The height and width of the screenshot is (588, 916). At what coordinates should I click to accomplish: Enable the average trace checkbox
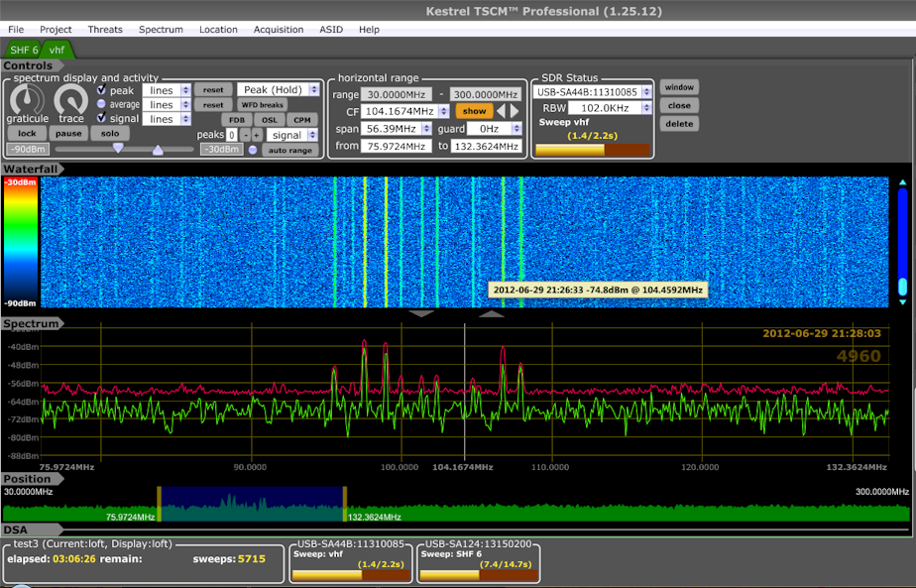coord(100,104)
